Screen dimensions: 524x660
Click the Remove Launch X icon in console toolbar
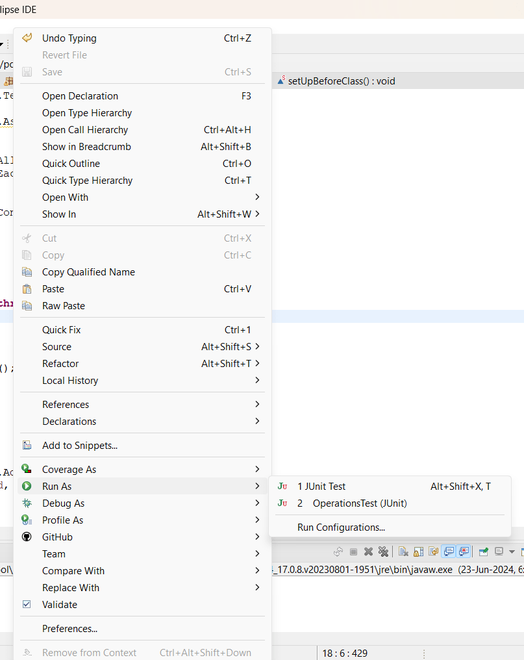[x=368, y=551]
